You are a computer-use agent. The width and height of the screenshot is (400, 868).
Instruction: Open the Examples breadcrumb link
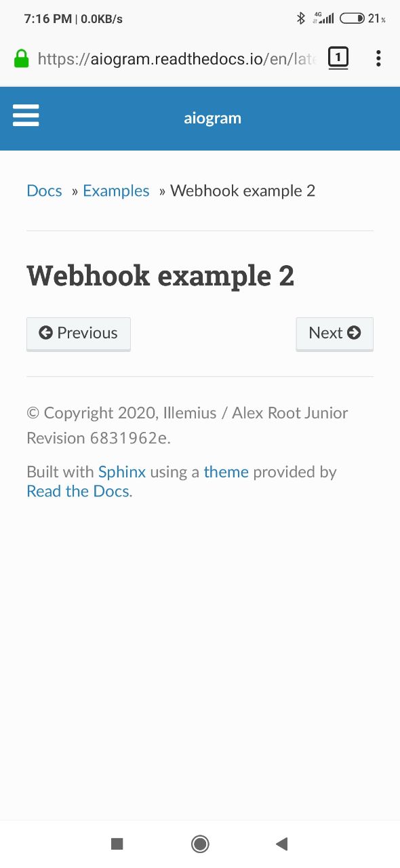(116, 191)
